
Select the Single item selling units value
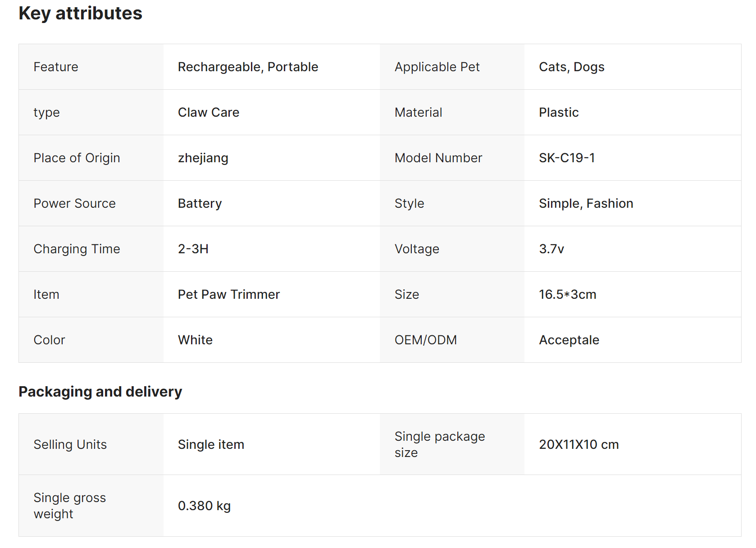pyautogui.click(x=211, y=444)
